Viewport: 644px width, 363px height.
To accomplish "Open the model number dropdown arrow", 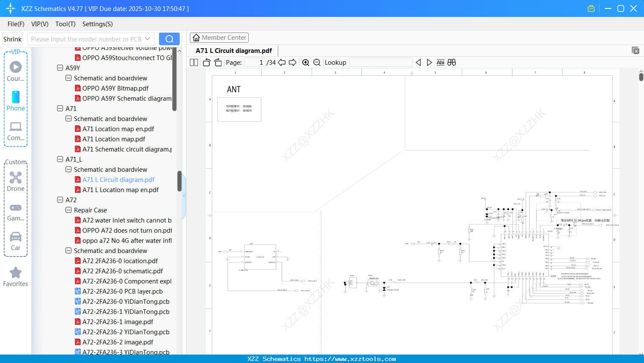I will click(x=148, y=39).
